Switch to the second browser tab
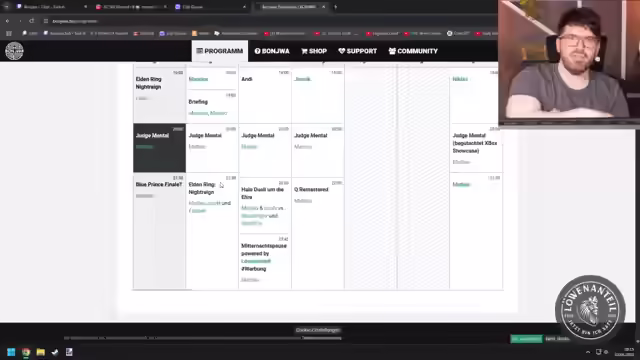This screenshot has height=360, width=640. point(131,7)
